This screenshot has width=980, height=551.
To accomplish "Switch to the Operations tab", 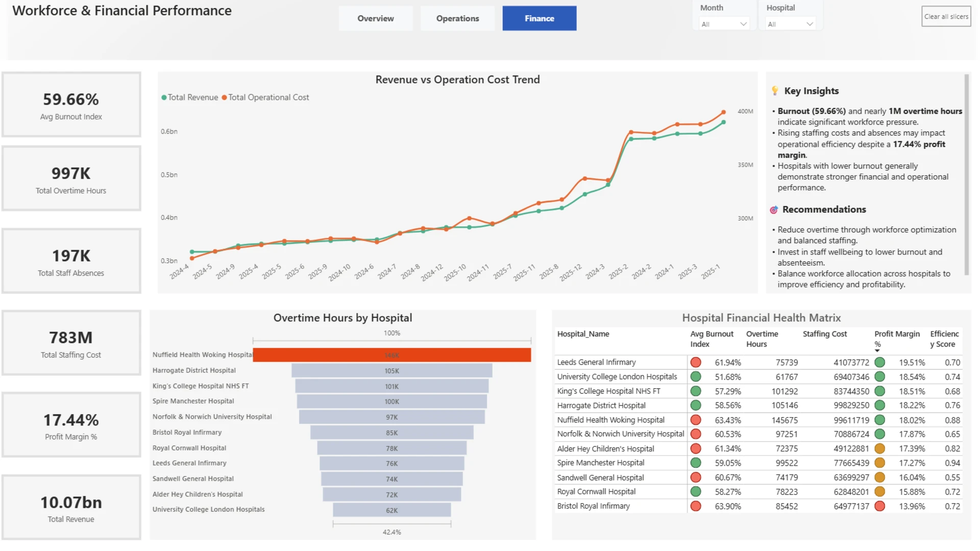I will [x=458, y=18].
